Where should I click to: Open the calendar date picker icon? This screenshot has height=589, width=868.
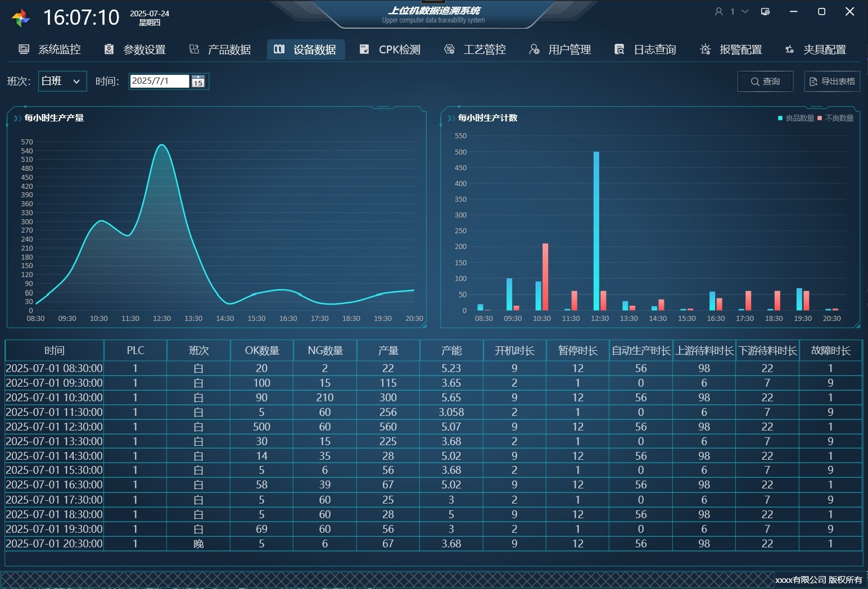pyautogui.click(x=198, y=81)
